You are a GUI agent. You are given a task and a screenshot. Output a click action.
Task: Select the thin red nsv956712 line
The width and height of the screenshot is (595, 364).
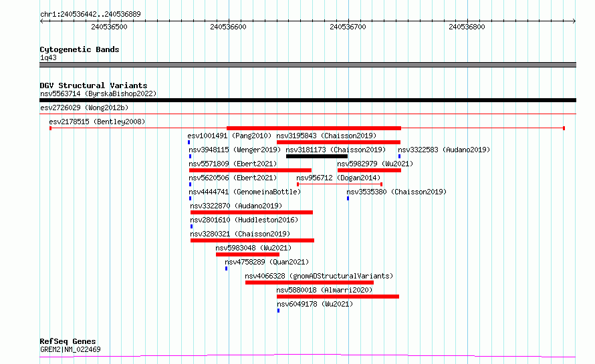coord(340,184)
